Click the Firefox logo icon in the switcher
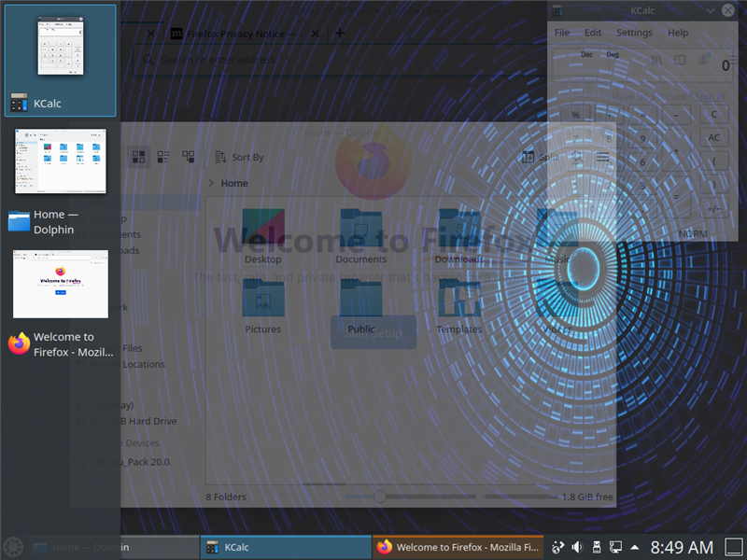 tap(19, 343)
